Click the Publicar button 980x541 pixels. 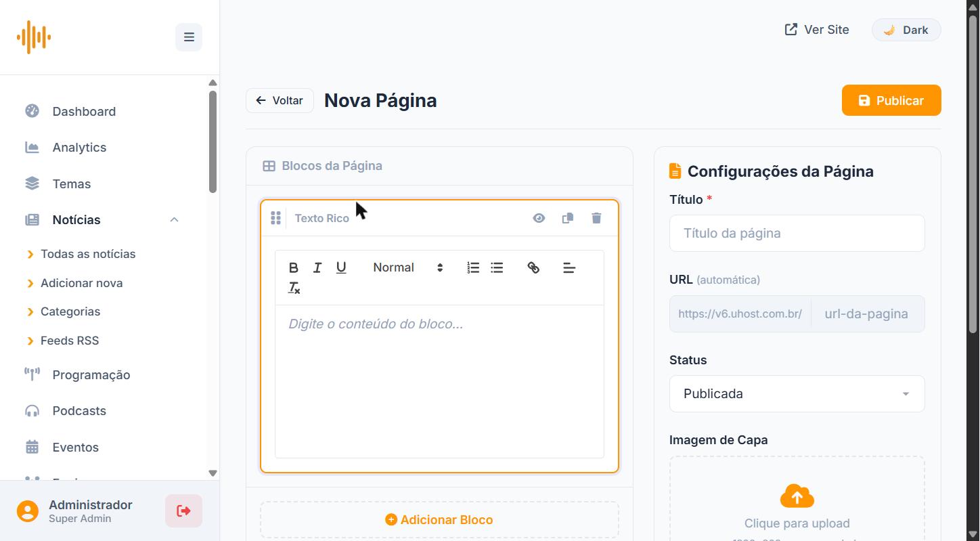pyautogui.click(x=891, y=100)
